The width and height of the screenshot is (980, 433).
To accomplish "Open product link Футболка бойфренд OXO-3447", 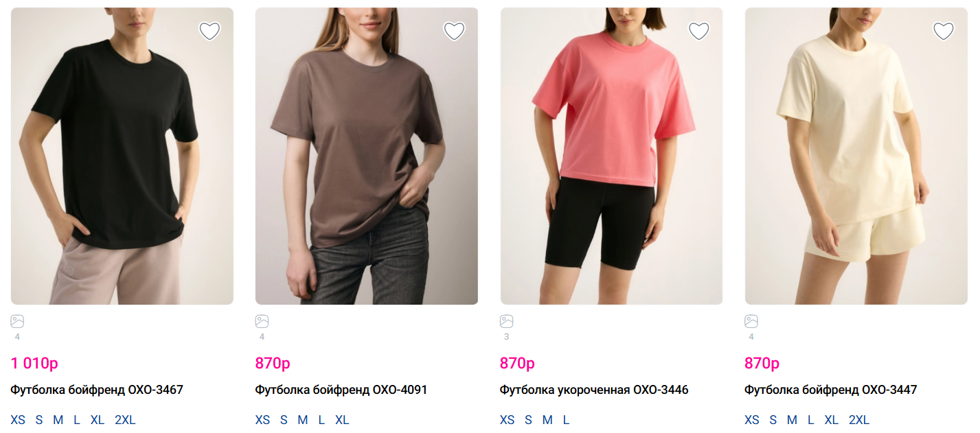I will pos(831,390).
